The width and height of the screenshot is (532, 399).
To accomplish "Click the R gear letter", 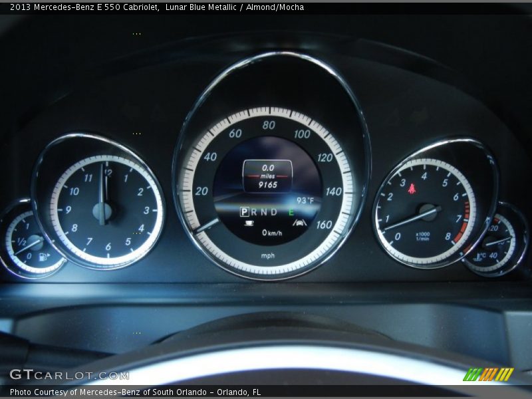I will point(254,212).
